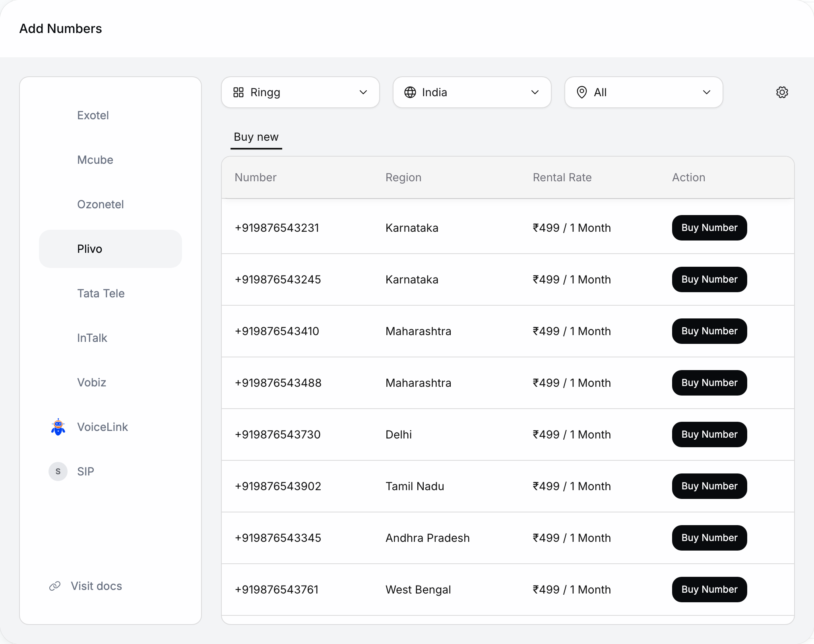Viewport: 814px width, 644px height.
Task: Select Mcube in the provider list
Action: pyautogui.click(x=110, y=160)
